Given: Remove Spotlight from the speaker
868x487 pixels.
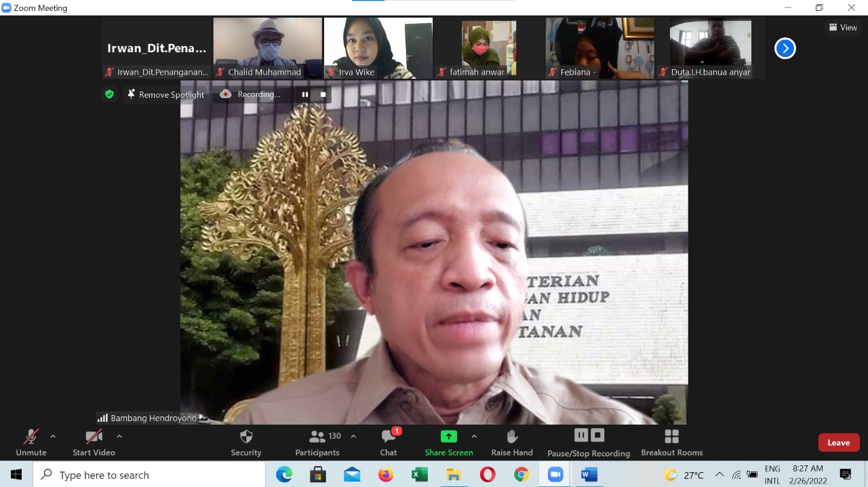Looking at the screenshot, I should (x=165, y=94).
